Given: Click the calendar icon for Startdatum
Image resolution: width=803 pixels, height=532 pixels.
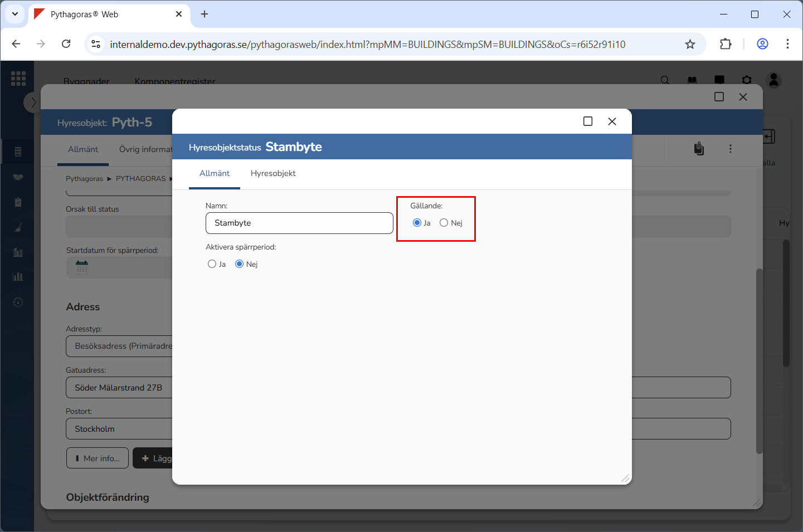Looking at the screenshot, I should pyautogui.click(x=82, y=267).
